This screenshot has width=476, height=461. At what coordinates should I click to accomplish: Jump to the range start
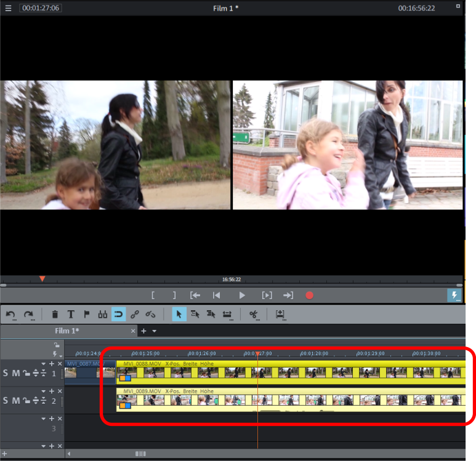point(195,295)
